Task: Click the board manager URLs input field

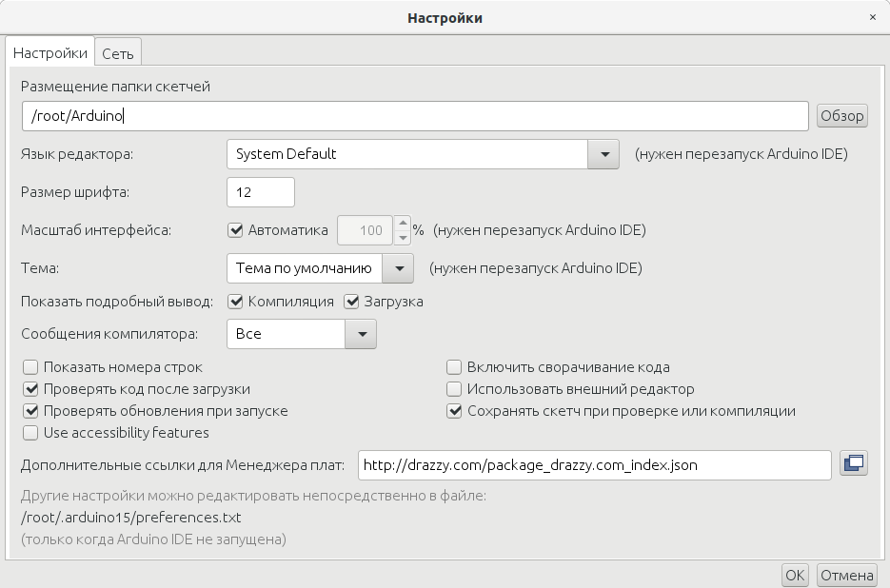Action: [x=595, y=465]
